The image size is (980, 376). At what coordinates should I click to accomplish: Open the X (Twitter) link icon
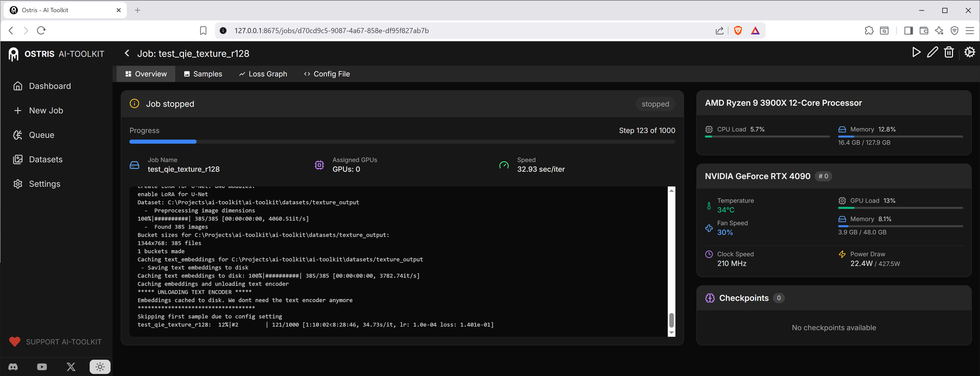point(71,367)
